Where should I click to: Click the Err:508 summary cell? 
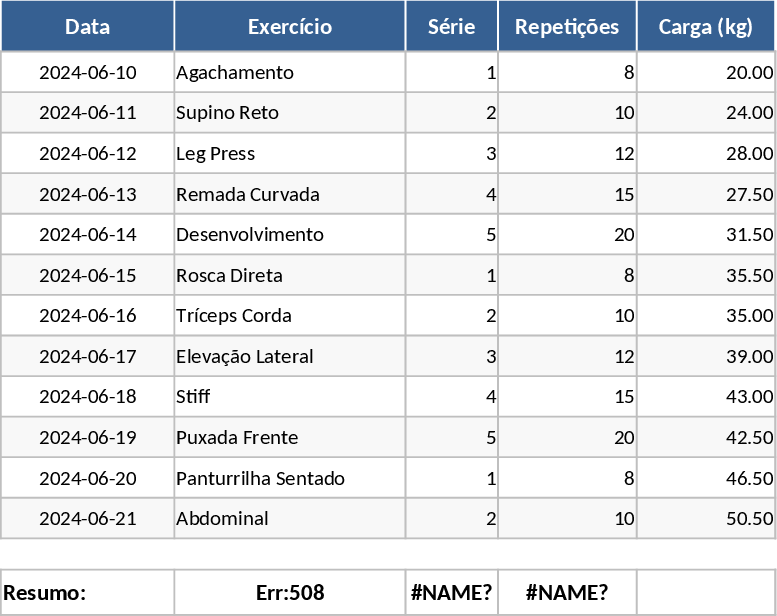tap(290, 592)
